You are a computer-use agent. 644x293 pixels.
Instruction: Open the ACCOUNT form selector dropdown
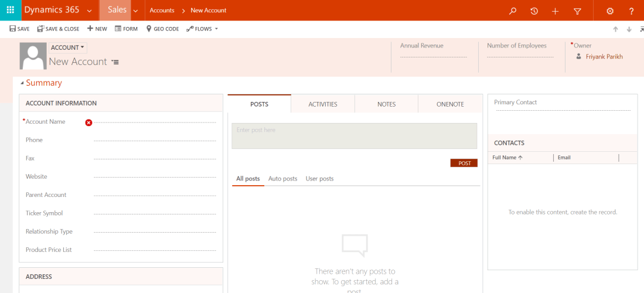pyautogui.click(x=67, y=47)
